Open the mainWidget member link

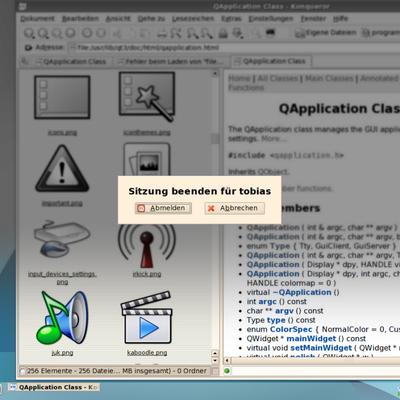pyautogui.click(x=311, y=339)
